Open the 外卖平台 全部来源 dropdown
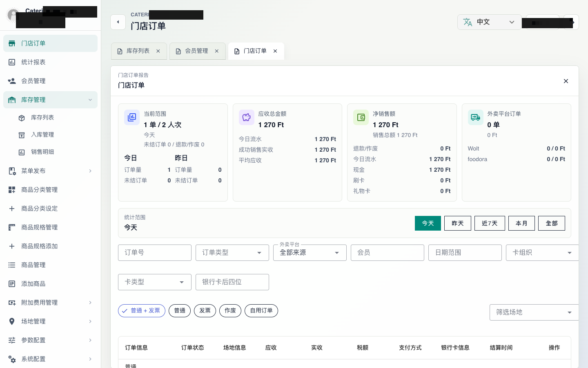The width and height of the screenshot is (588, 368). 310,253
